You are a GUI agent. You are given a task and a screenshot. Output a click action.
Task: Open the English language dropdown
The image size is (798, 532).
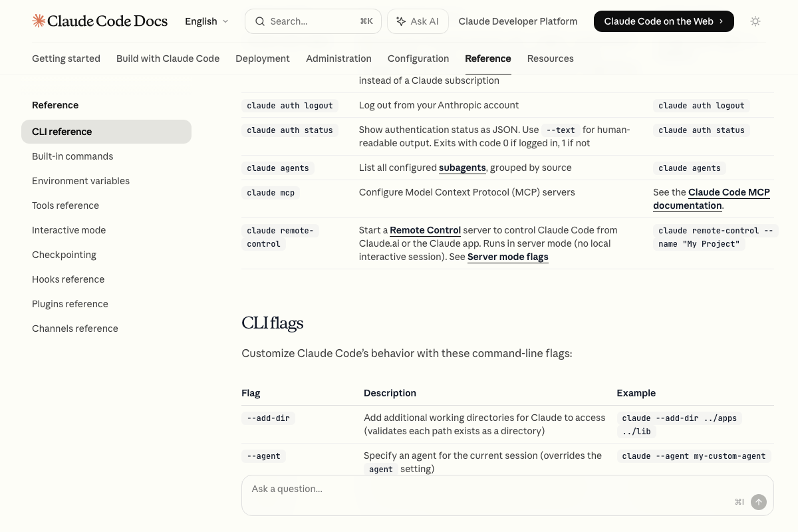pyautogui.click(x=201, y=21)
